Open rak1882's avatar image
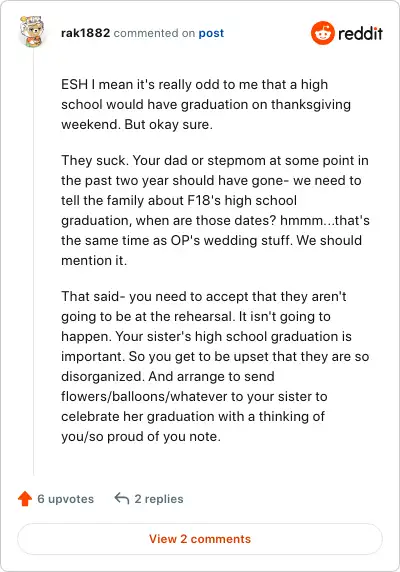400x572 pixels. [32, 31]
